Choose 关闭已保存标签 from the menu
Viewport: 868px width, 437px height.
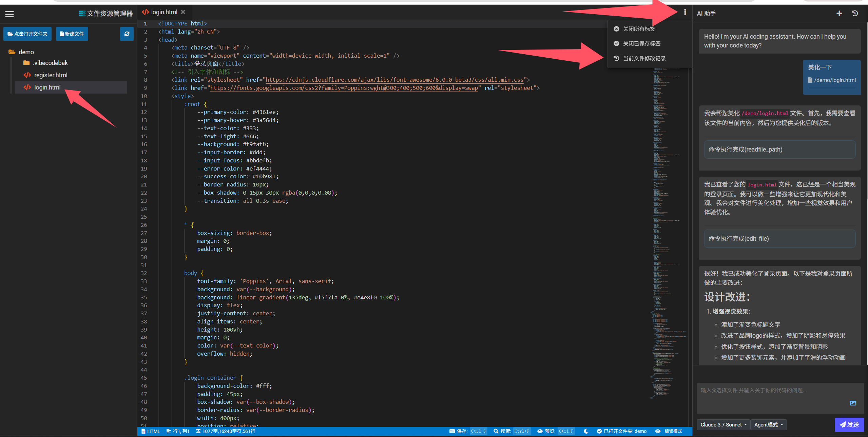[649, 44]
